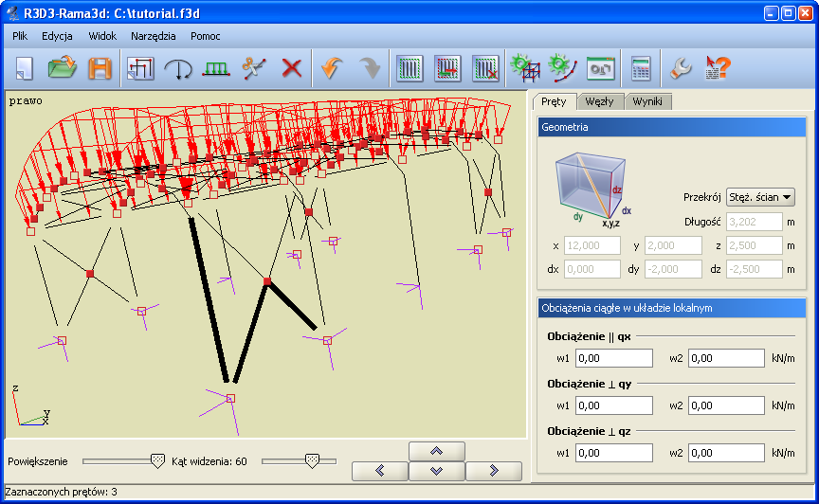Click the striped load-group icon with red X
The image size is (819, 504).
[x=485, y=68]
